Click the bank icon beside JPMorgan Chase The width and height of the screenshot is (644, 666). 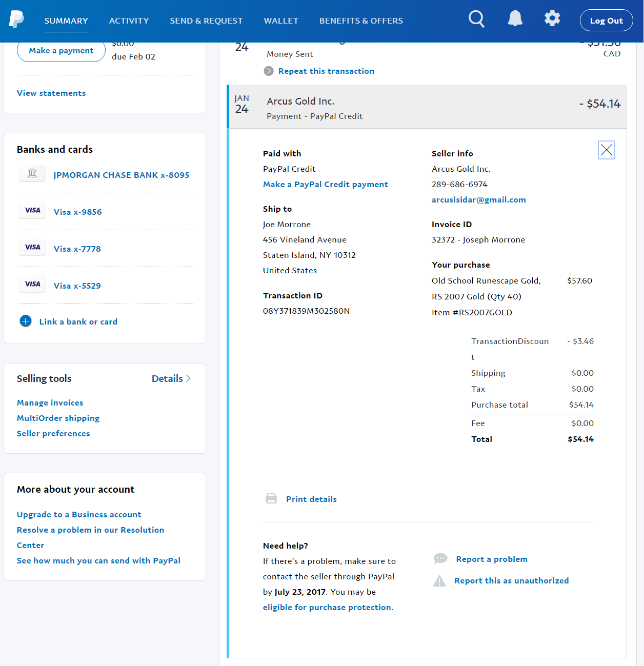[32, 174]
